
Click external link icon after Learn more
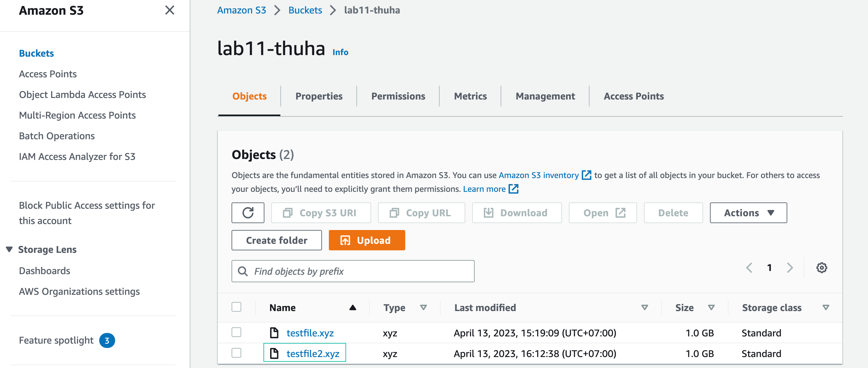pyautogui.click(x=513, y=189)
